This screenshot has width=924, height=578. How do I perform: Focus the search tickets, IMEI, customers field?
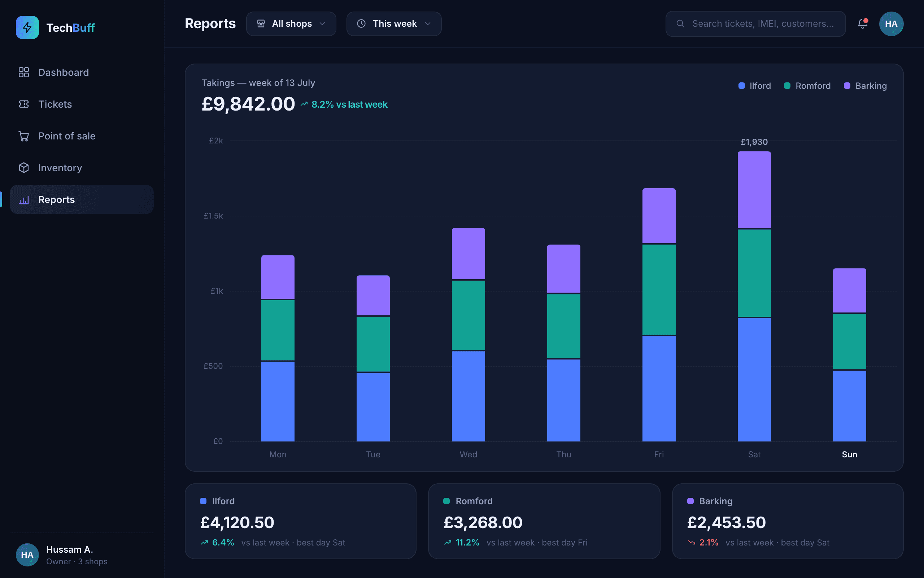click(755, 24)
